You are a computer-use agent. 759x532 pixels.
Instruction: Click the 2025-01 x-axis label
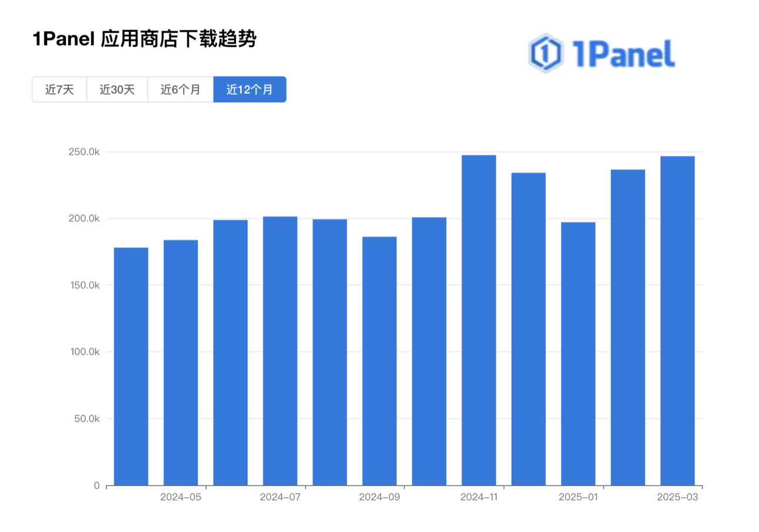pos(578,497)
